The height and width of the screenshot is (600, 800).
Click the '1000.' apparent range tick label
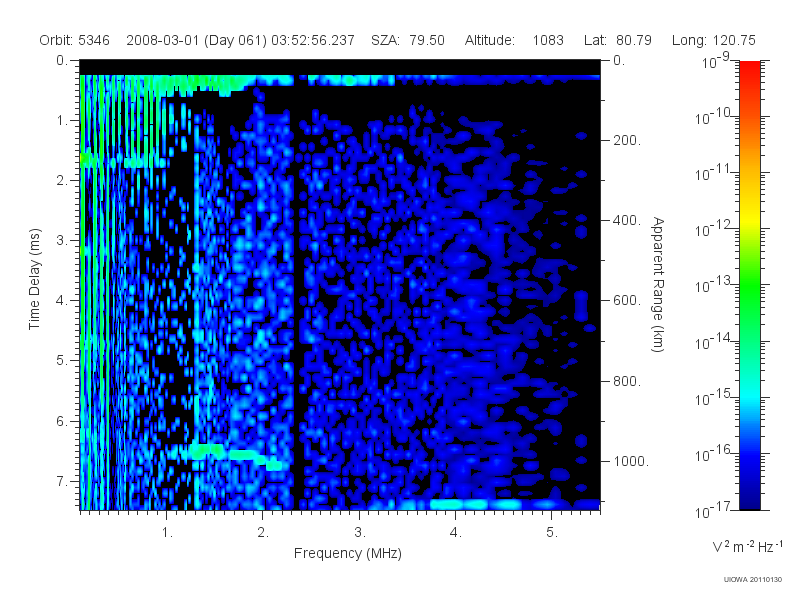(x=631, y=461)
